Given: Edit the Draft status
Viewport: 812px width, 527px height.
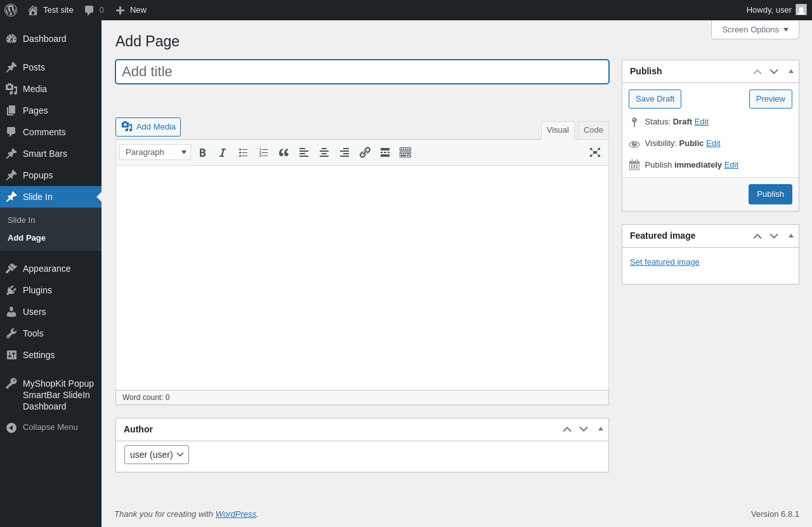Looking at the screenshot, I should 701,122.
